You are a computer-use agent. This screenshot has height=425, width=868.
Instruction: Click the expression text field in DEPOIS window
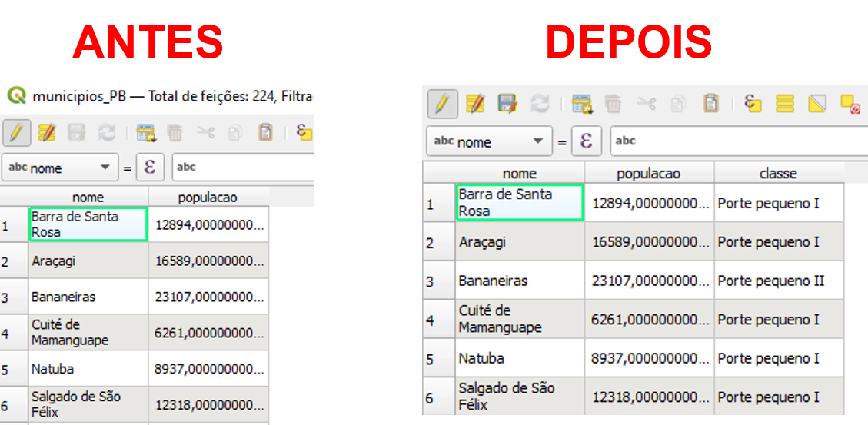(x=738, y=141)
